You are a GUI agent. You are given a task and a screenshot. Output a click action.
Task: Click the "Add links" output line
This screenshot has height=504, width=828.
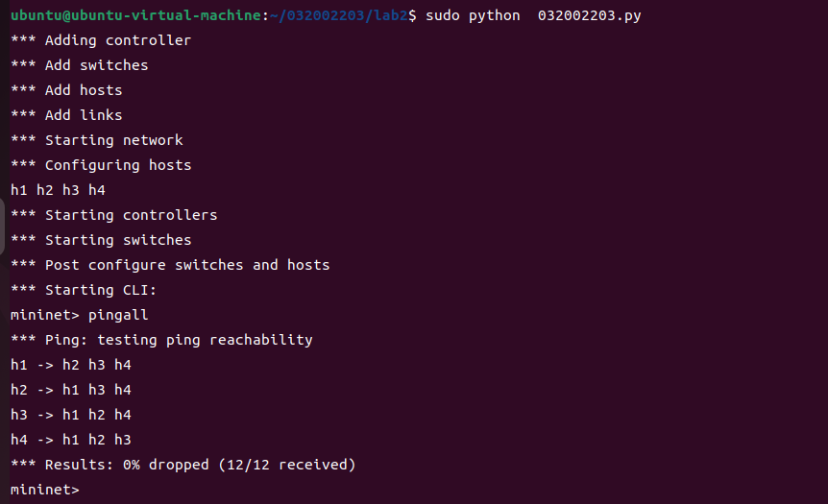[66, 115]
